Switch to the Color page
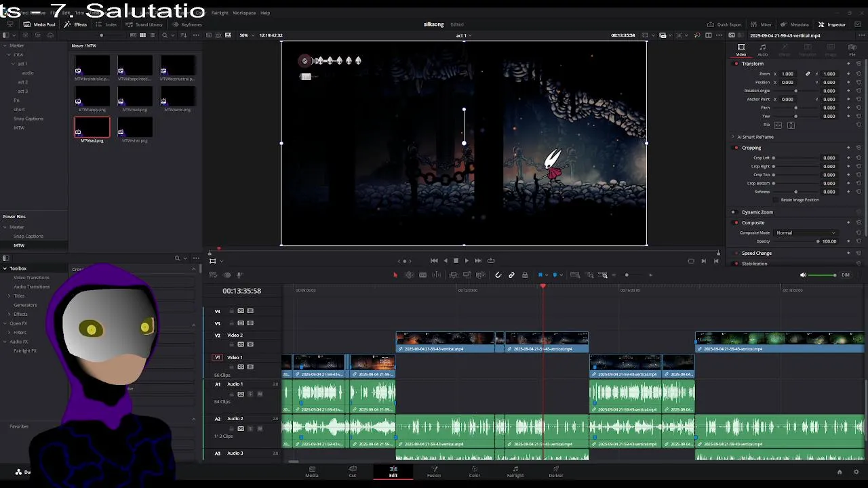 pyautogui.click(x=475, y=472)
